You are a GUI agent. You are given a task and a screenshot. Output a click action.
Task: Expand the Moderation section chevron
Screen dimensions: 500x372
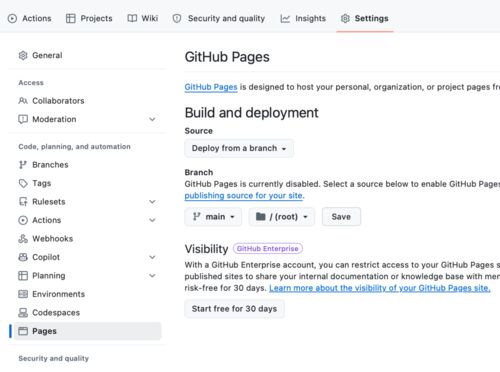point(152,119)
